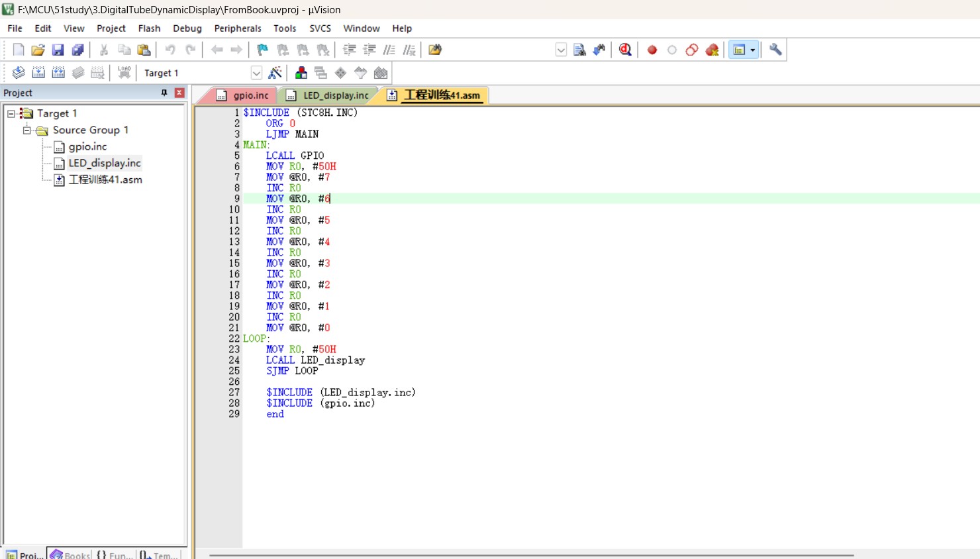Open the View menu

pyautogui.click(x=73, y=28)
